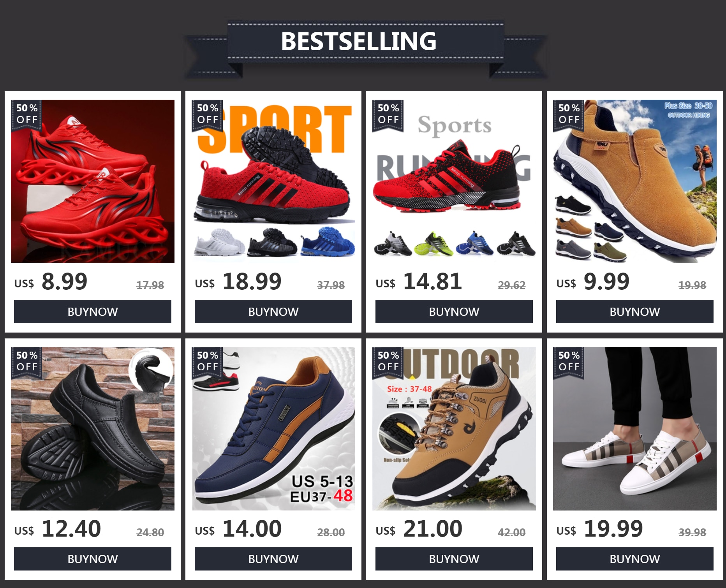Click BUYNOW under the US$ 8.99 red sneakers

93,312
